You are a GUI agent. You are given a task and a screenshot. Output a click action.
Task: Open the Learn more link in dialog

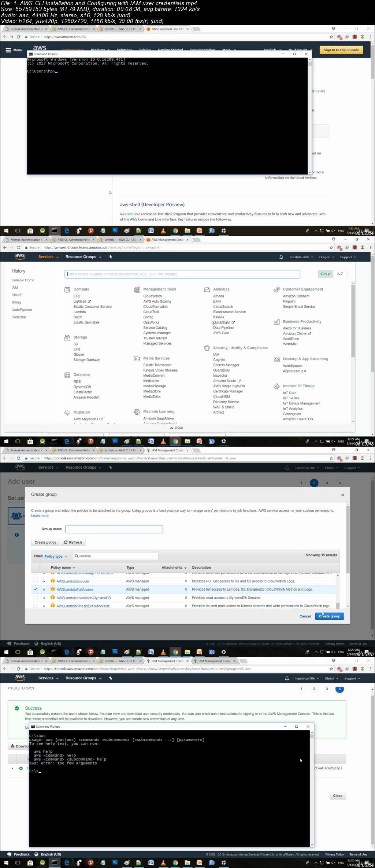click(x=40, y=516)
